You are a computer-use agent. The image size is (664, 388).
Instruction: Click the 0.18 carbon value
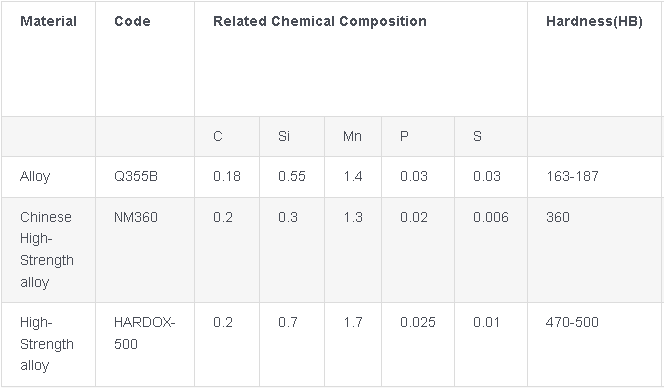(227, 176)
